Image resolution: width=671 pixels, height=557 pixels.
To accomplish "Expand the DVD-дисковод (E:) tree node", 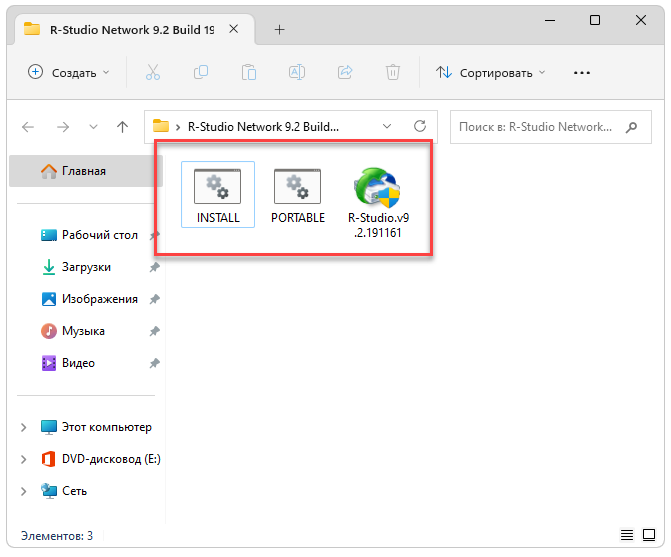I will coord(24,459).
